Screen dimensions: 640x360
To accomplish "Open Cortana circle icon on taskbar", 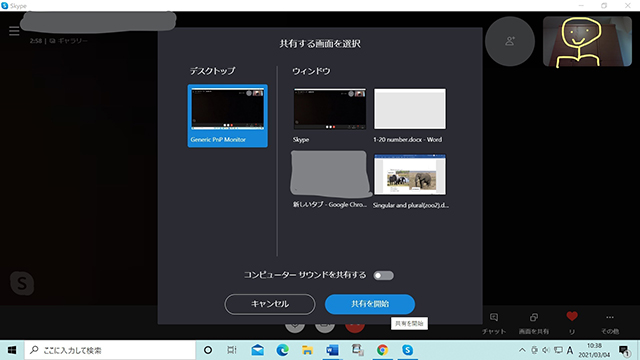I will pyautogui.click(x=208, y=350).
